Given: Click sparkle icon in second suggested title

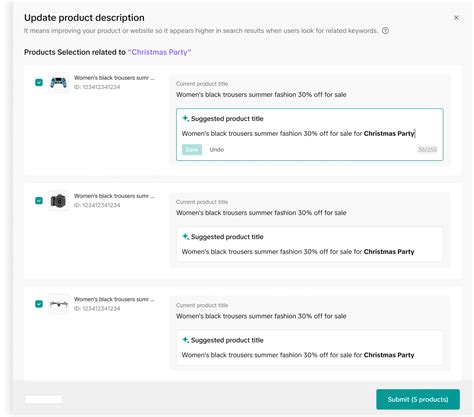Looking at the screenshot, I should pyautogui.click(x=185, y=237).
